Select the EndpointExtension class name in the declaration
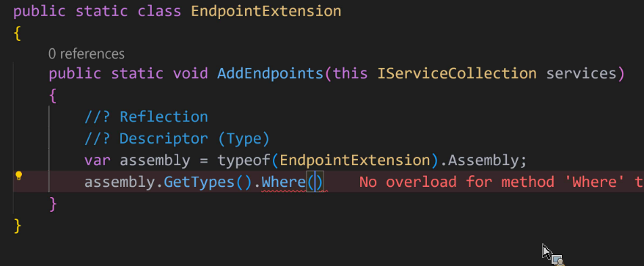 [266, 11]
